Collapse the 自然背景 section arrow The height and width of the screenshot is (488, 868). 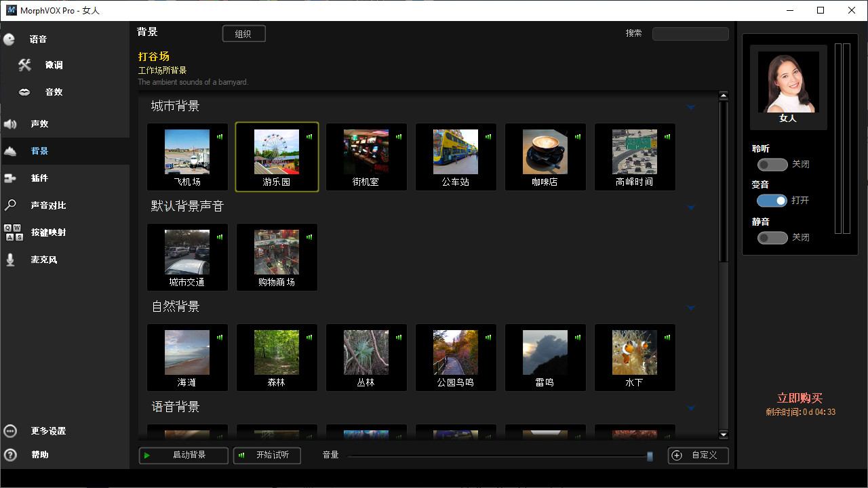(691, 308)
